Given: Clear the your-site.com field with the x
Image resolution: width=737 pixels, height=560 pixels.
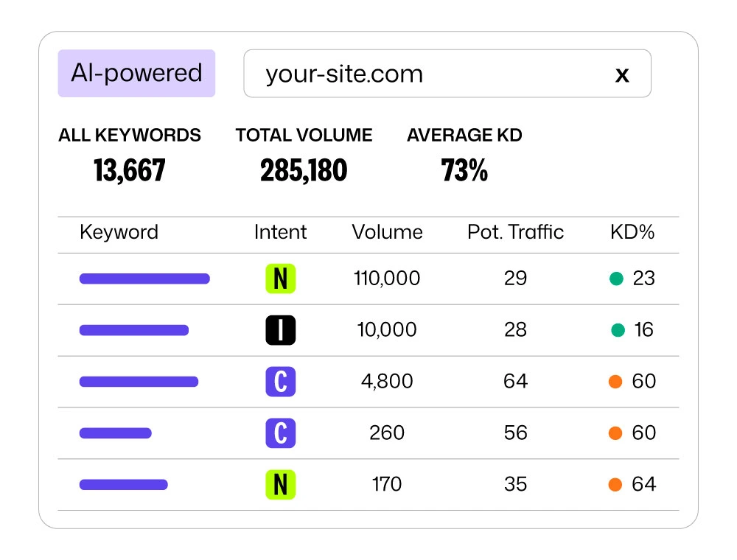Looking at the screenshot, I should coord(622,74).
